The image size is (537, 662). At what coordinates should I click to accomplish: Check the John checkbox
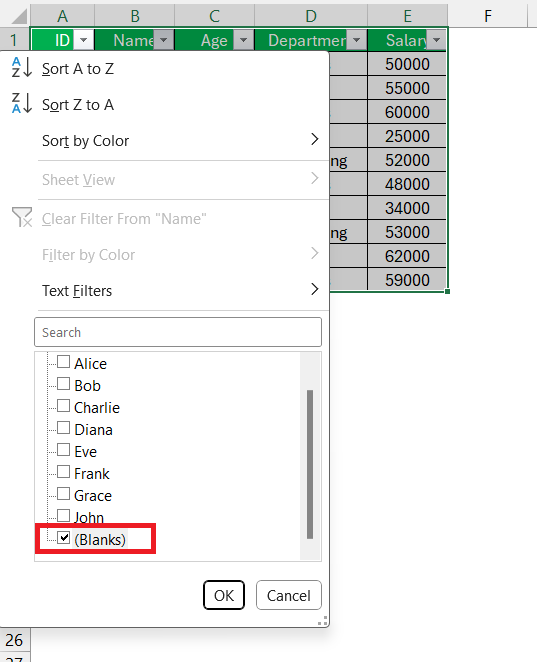(x=63, y=515)
